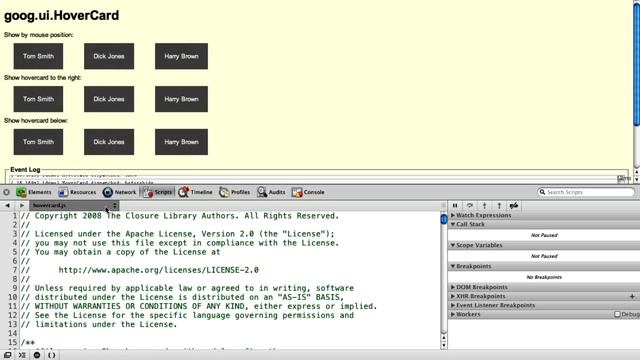Open the Elements panel
Viewport: 640px width, 360px height.
click(x=33, y=192)
